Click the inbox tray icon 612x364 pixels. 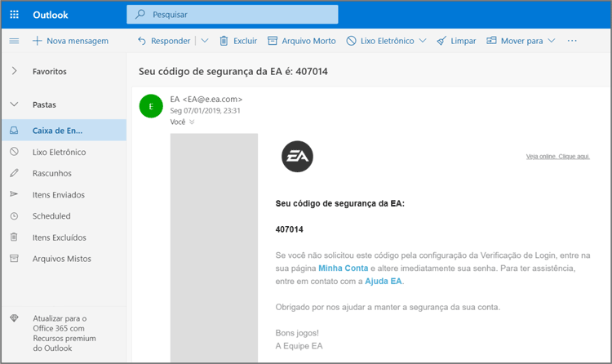point(14,130)
